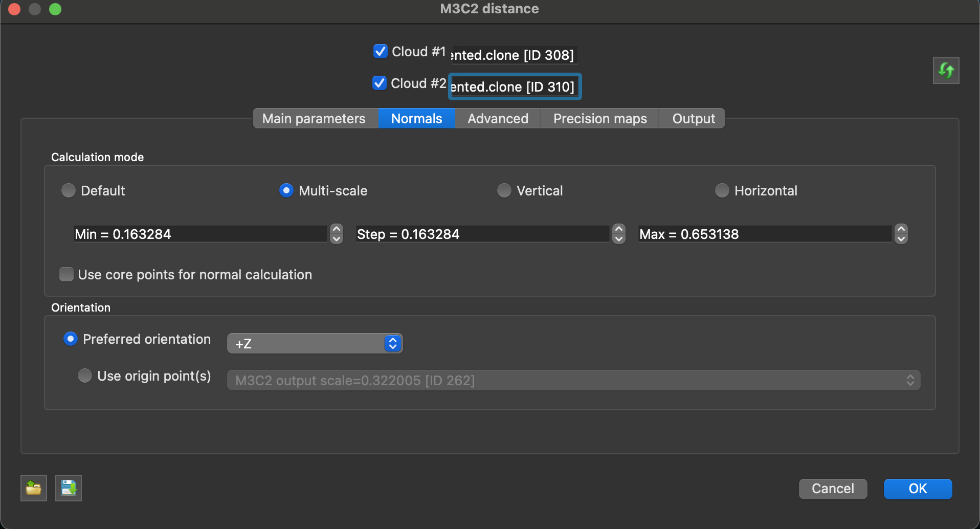Select the Default calculation mode
Viewport: 980px width, 529px height.
[x=69, y=191]
